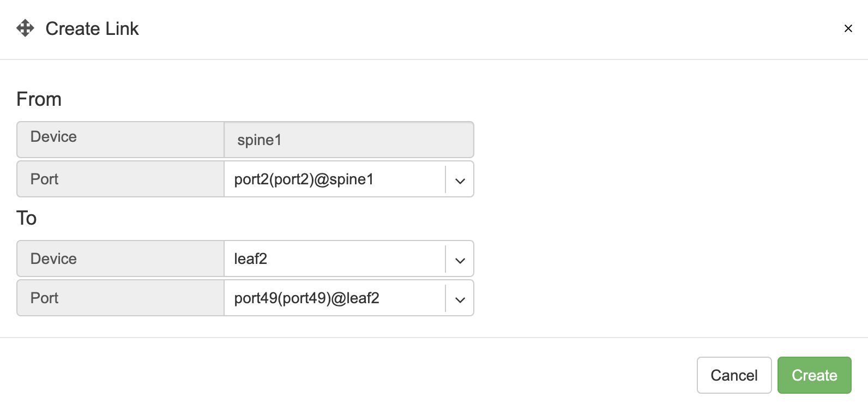This screenshot has height=409, width=868.
Task: Expand the To Port chevron arrow
Action: (x=460, y=299)
